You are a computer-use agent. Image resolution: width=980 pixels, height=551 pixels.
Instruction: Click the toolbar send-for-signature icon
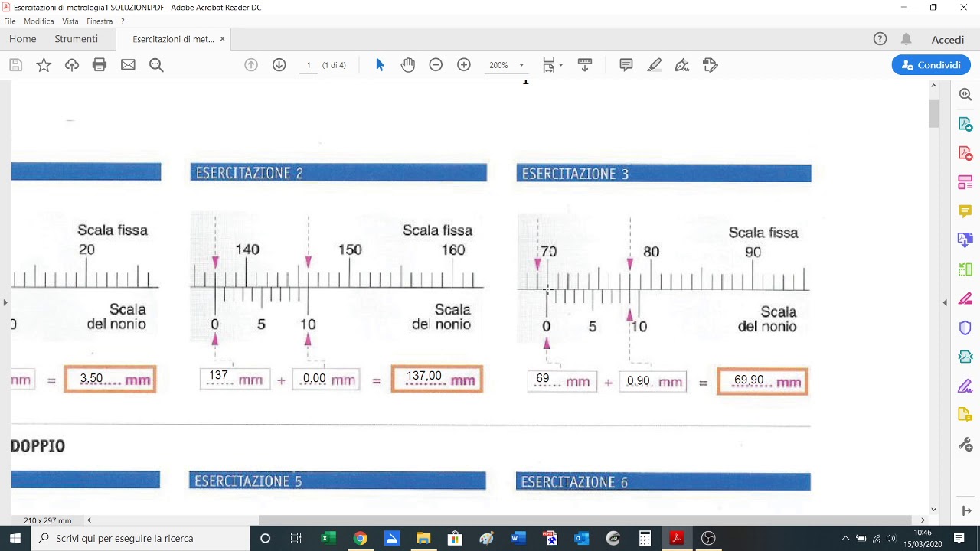pyautogui.click(x=710, y=65)
